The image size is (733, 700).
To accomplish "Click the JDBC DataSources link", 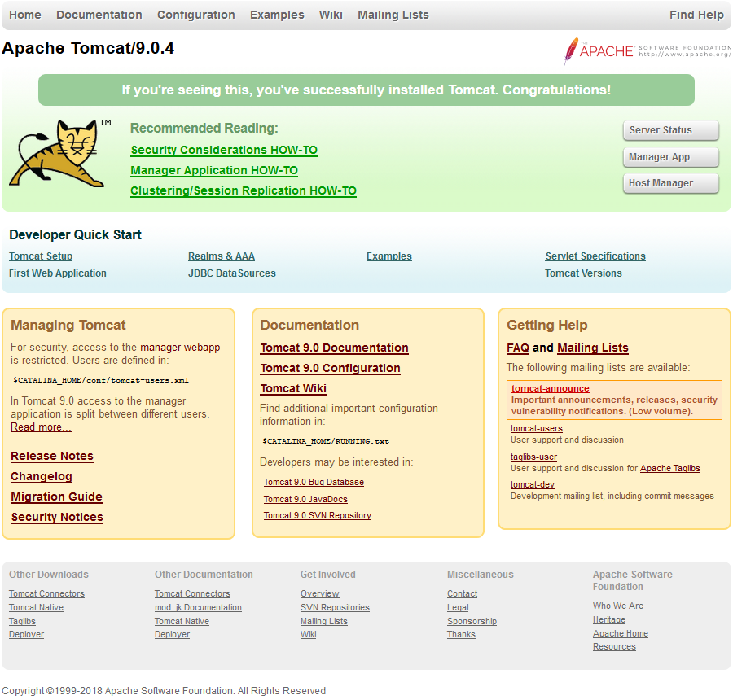I will coord(230,273).
